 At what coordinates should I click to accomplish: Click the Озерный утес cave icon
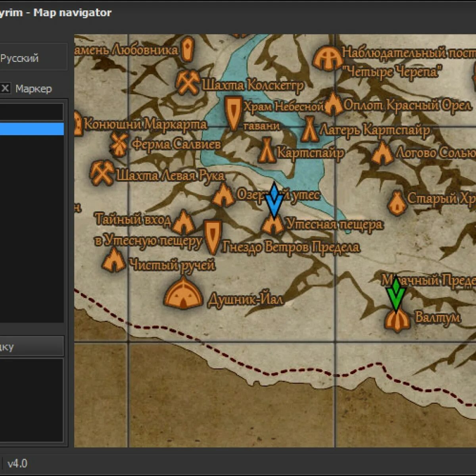223,195
